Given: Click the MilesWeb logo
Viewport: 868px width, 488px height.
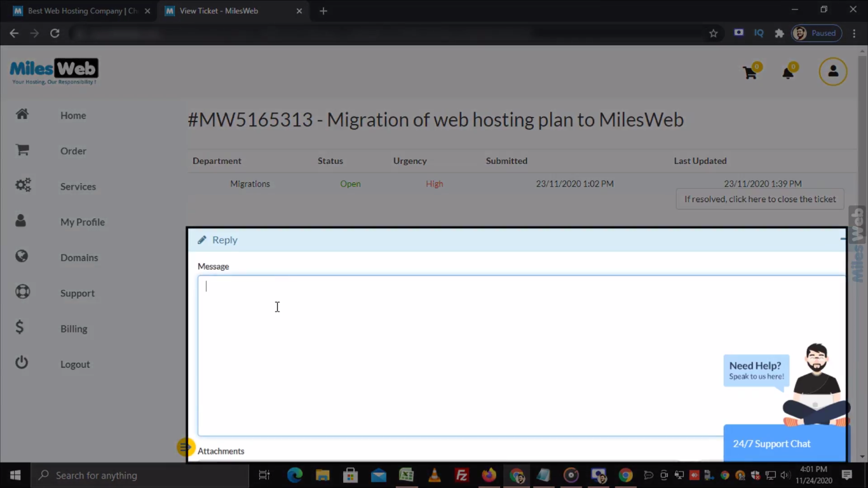Looking at the screenshot, I should click(x=54, y=72).
